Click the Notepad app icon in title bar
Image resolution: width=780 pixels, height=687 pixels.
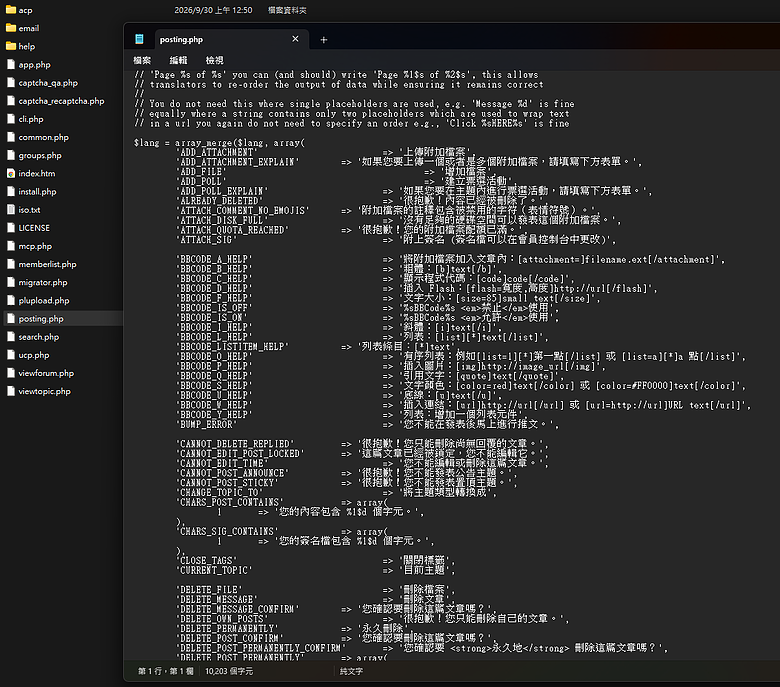click(139, 39)
